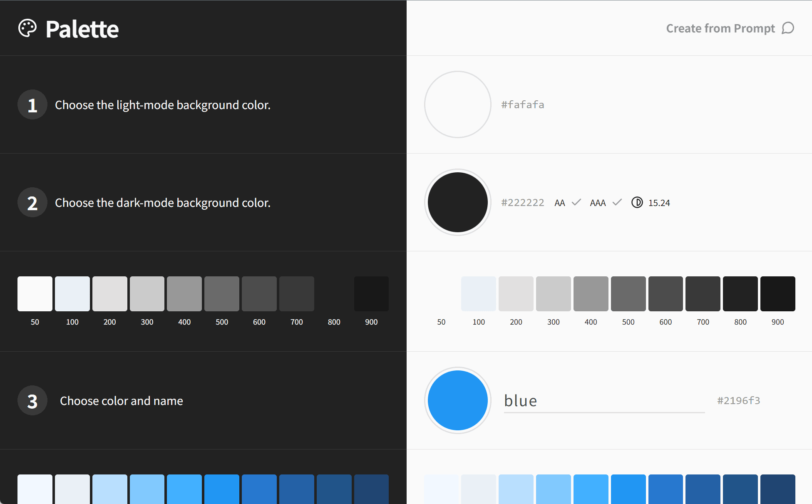Click the Palette app logo icon
Viewport: 812px width, 504px height.
tap(27, 28)
